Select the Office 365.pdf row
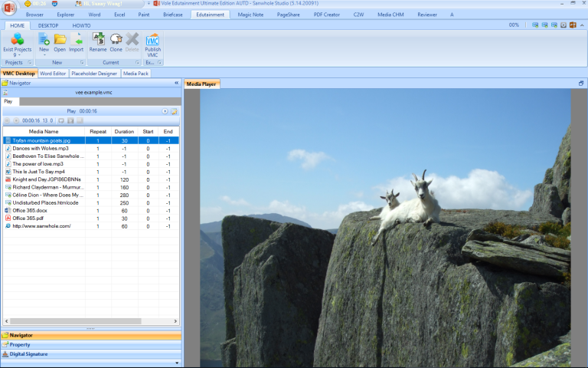Image resolution: width=588 pixels, height=368 pixels. point(91,219)
